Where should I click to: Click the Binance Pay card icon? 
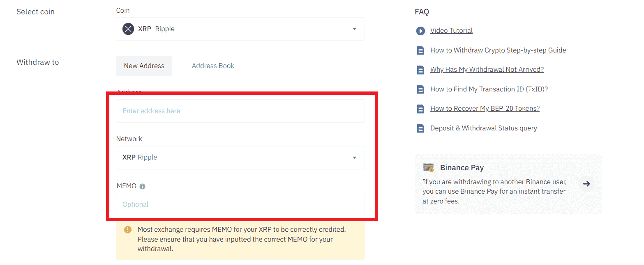[x=429, y=168]
